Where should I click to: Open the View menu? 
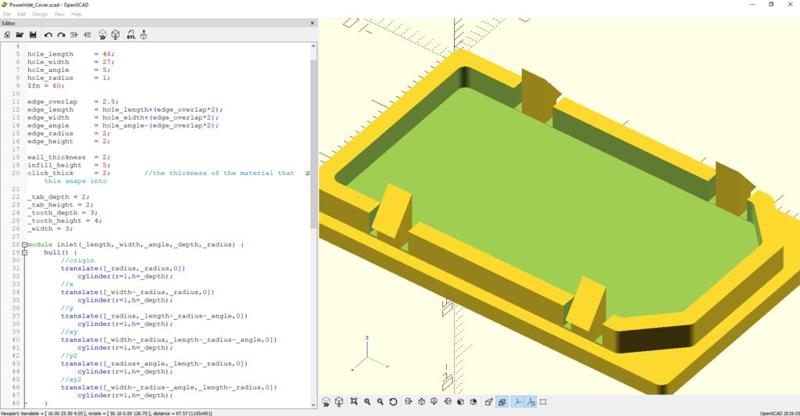[x=60, y=15]
